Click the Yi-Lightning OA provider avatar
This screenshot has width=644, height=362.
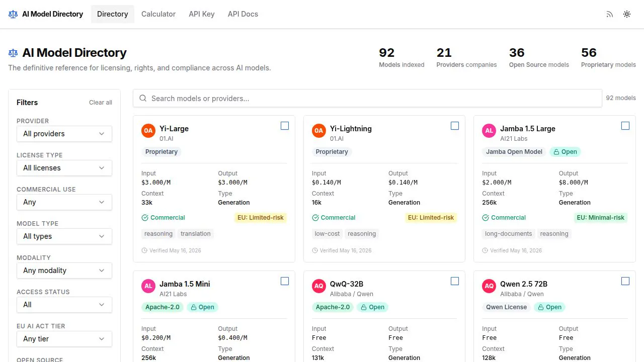pyautogui.click(x=318, y=131)
